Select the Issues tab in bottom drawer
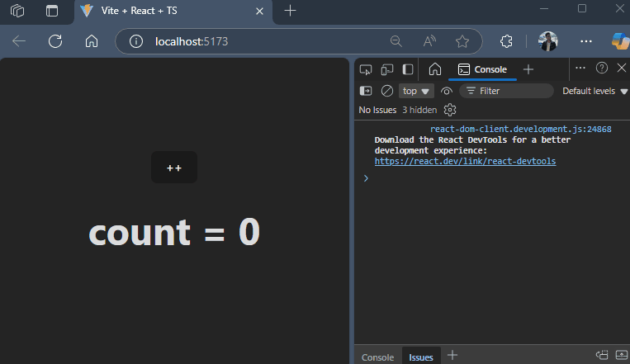The height and width of the screenshot is (364, 630). [420, 357]
